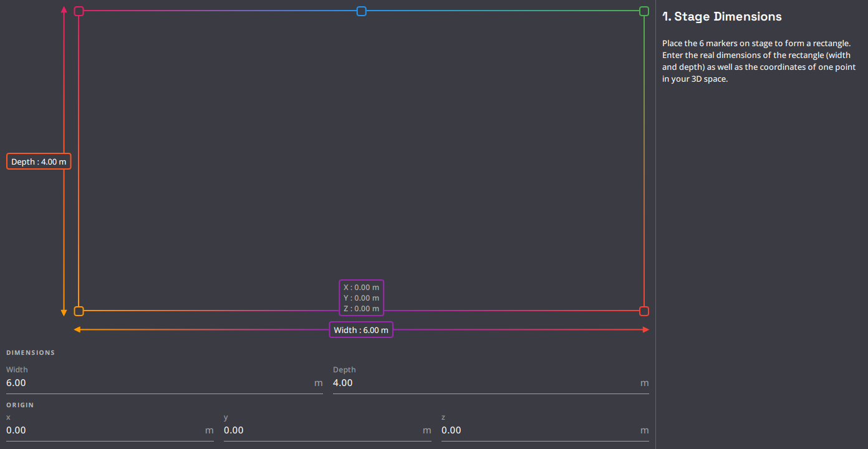Click the DIMENSIONS section label
The height and width of the screenshot is (449, 868).
31,353
